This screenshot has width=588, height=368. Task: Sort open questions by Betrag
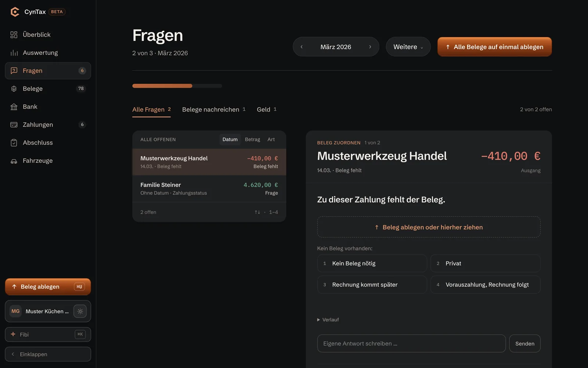[252, 139]
